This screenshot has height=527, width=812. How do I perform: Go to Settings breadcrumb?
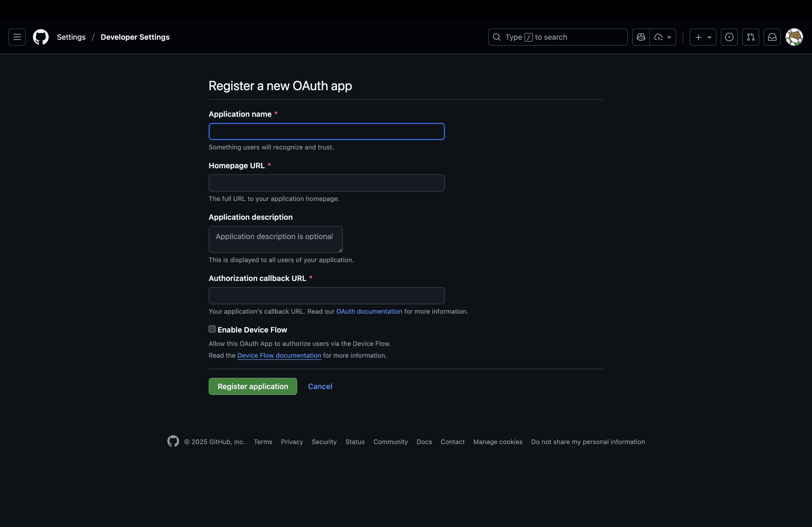pyautogui.click(x=71, y=37)
